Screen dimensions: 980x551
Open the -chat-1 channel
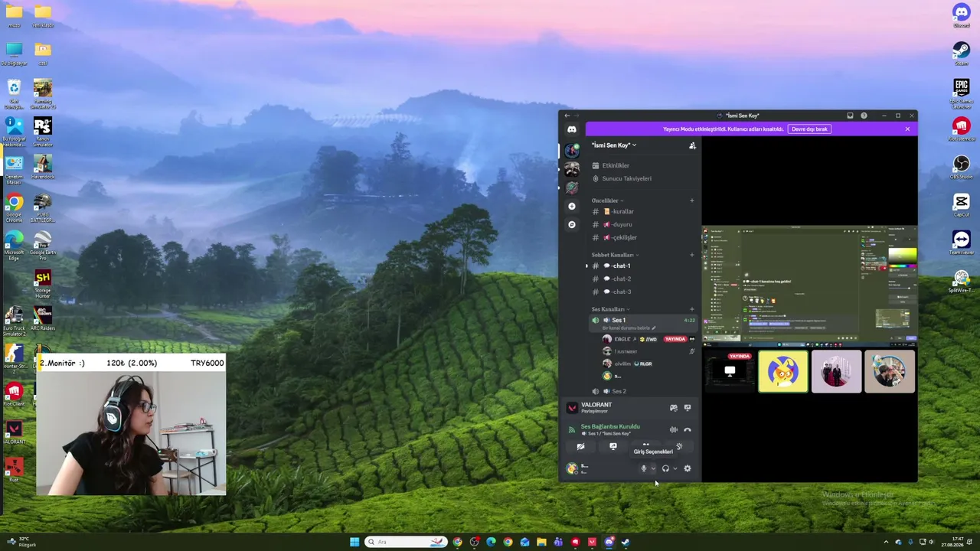click(643, 266)
